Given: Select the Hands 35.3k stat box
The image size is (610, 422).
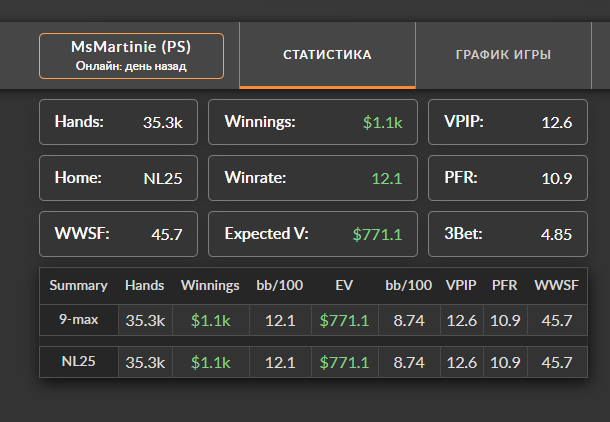Looking at the screenshot, I should (118, 122).
